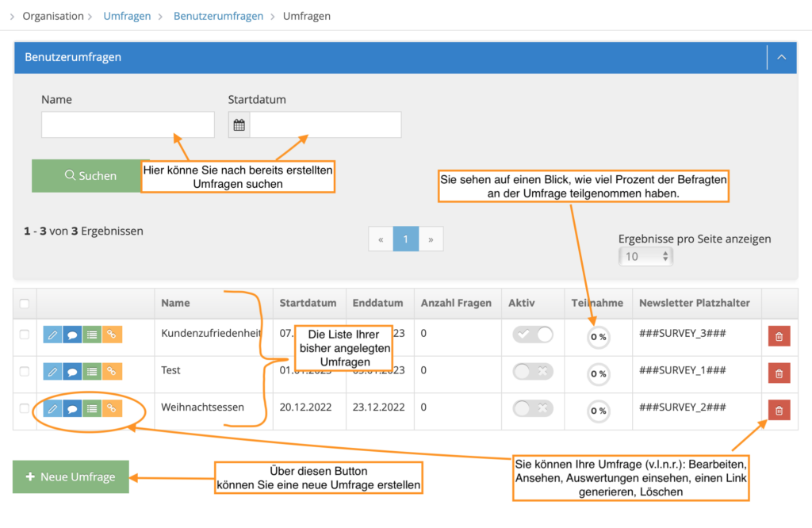Generate link for the Test survey
The height and width of the screenshot is (528, 812).
coord(112,372)
